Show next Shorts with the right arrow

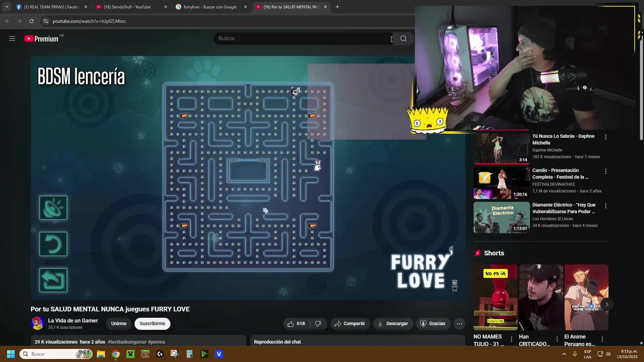[x=607, y=304]
